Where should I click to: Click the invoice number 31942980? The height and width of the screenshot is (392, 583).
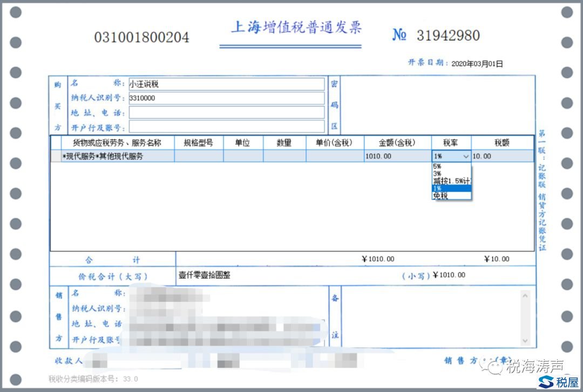pos(448,36)
